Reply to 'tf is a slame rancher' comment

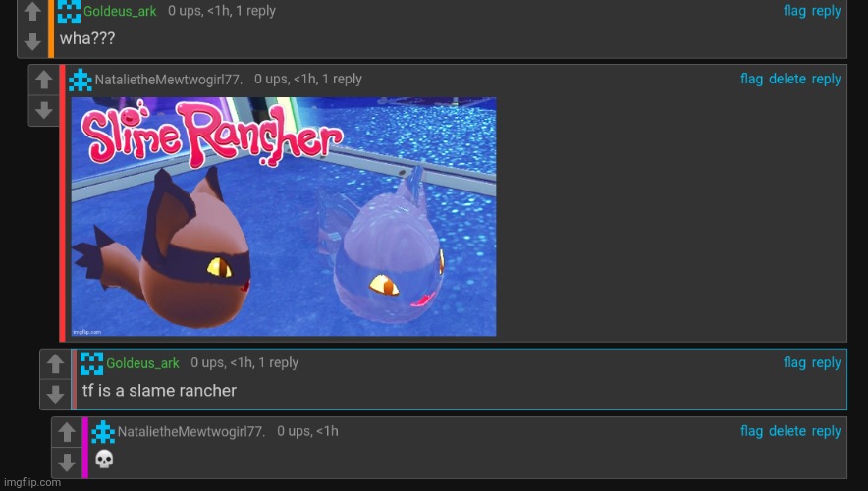tap(826, 363)
